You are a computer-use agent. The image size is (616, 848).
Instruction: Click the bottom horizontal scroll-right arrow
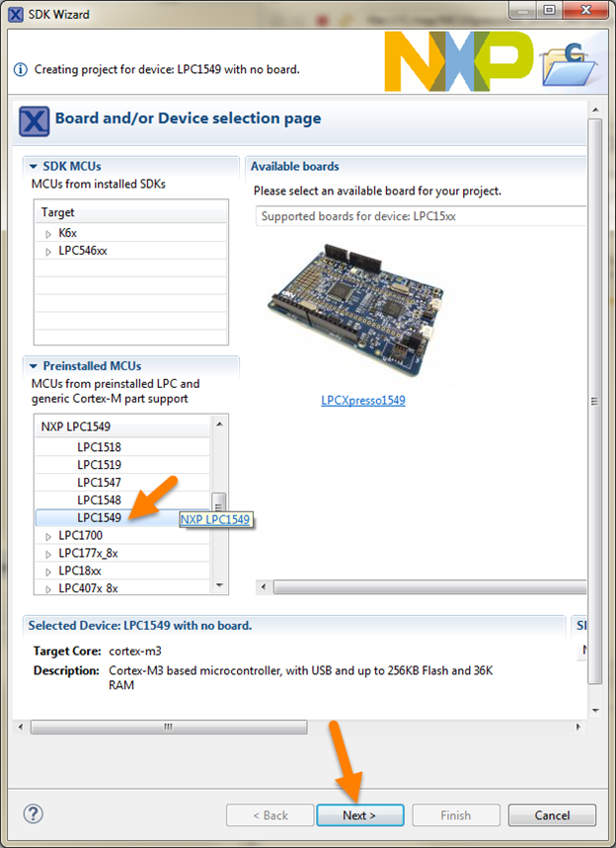pyautogui.click(x=578, y=727)
